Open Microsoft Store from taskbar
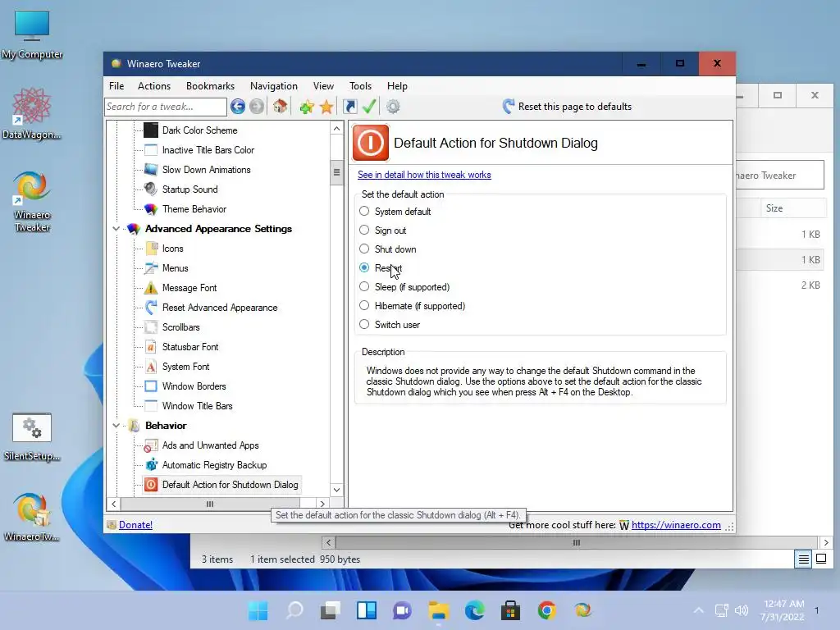The height and width of the screenshot is (630, 840). point(510,610)
